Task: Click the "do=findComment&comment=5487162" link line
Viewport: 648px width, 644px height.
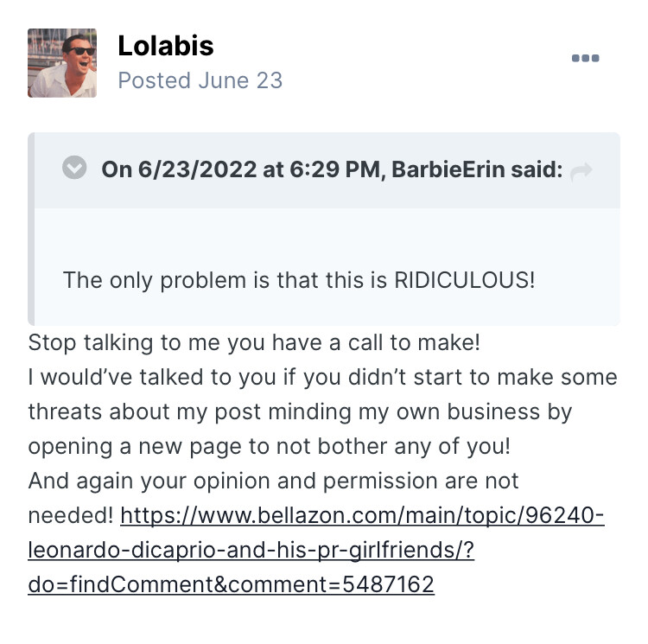Action: click(231, 585)
